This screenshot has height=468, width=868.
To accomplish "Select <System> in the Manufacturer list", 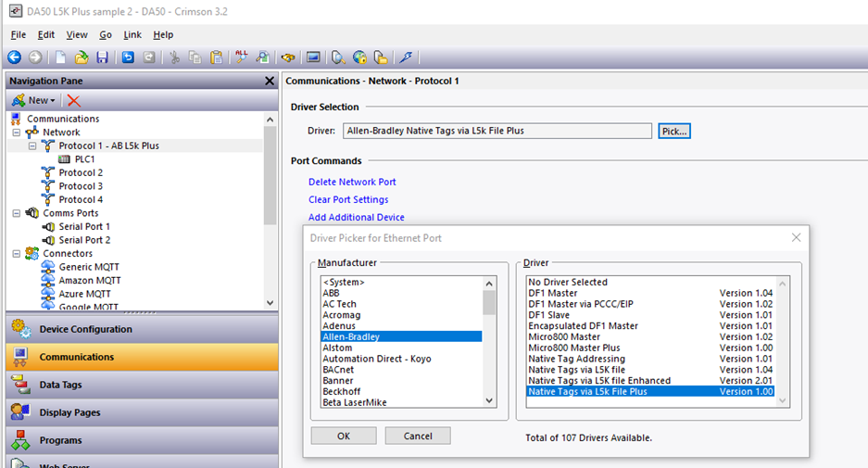I will [x=401, y=282].
